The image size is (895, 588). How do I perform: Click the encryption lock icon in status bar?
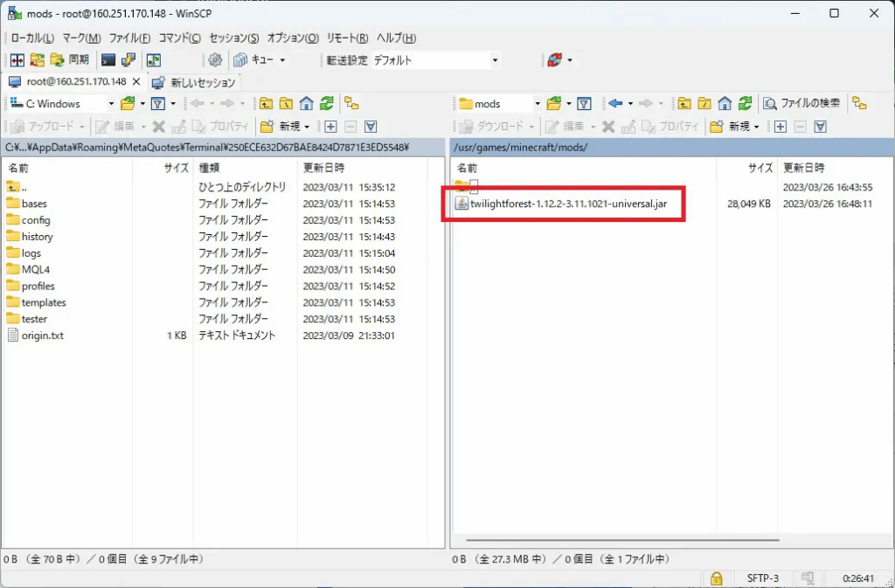click(x=716, y=578)
